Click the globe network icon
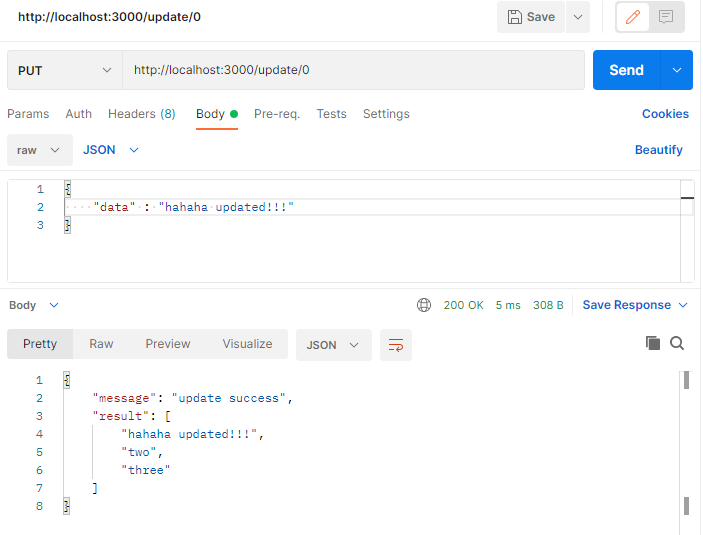Viewport: 703px width, 535px height. [x=424, y=305]
